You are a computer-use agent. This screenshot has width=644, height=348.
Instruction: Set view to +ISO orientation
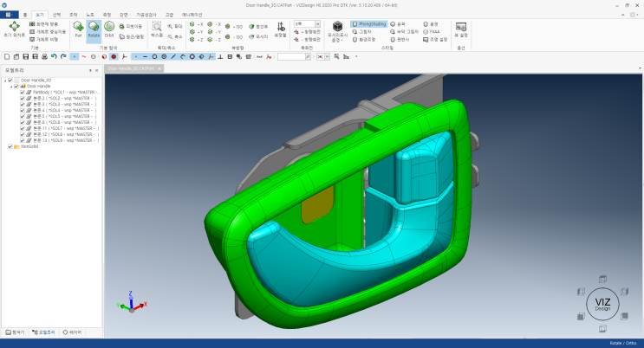[234, 27]
